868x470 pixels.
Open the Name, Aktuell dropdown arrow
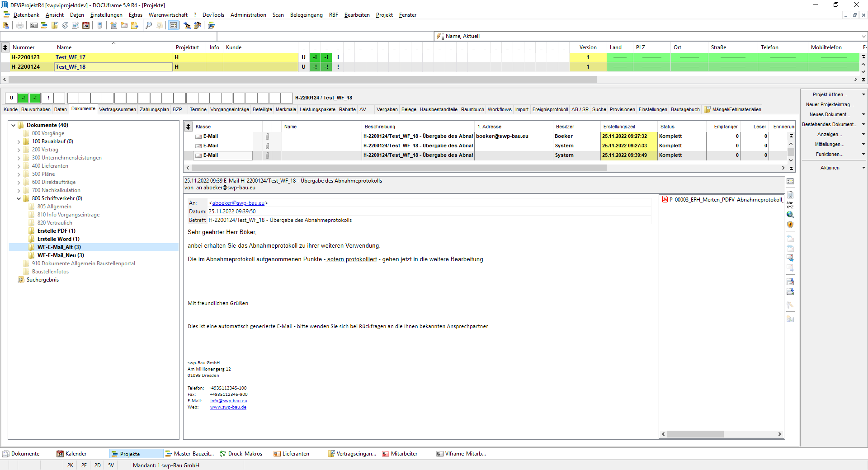[863, 36]
